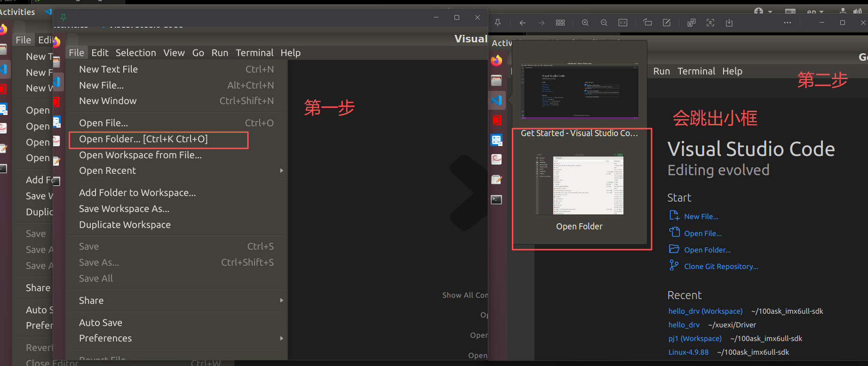Screen dimensions: 868x366
Task: Open the Edit menu next to Selection
Action: pos(100,53)
